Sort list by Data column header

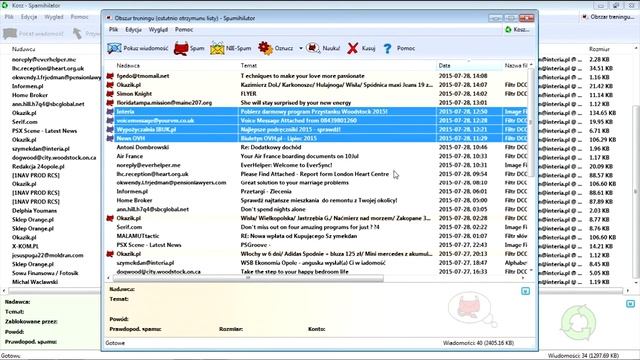pos(444,65)
